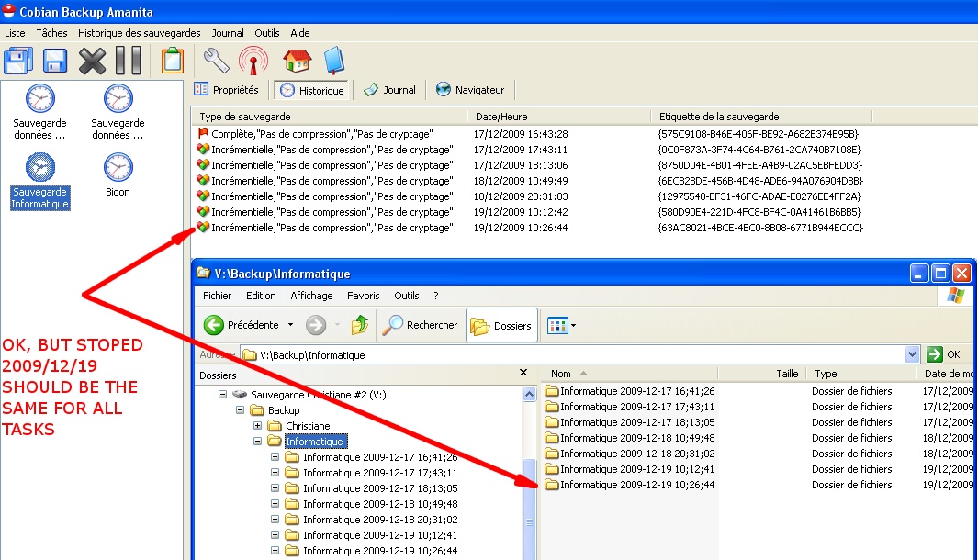Open the Aide menu

[x=300, y=33]
